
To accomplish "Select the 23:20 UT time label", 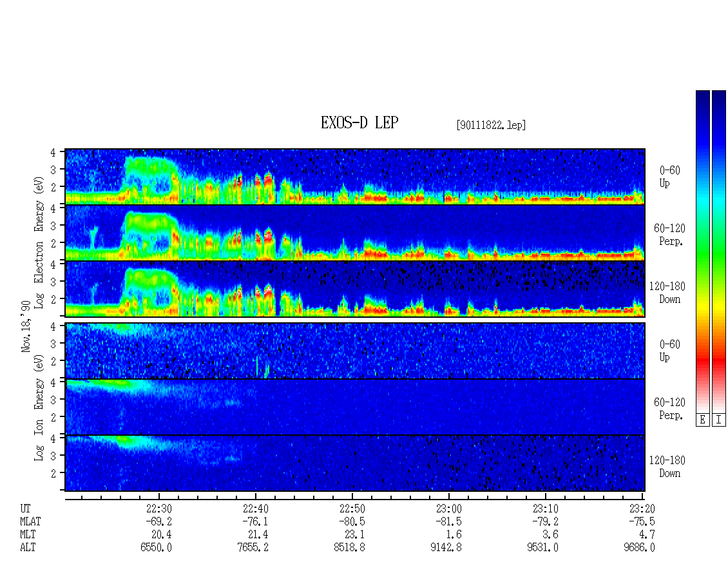I will (642, 509).
